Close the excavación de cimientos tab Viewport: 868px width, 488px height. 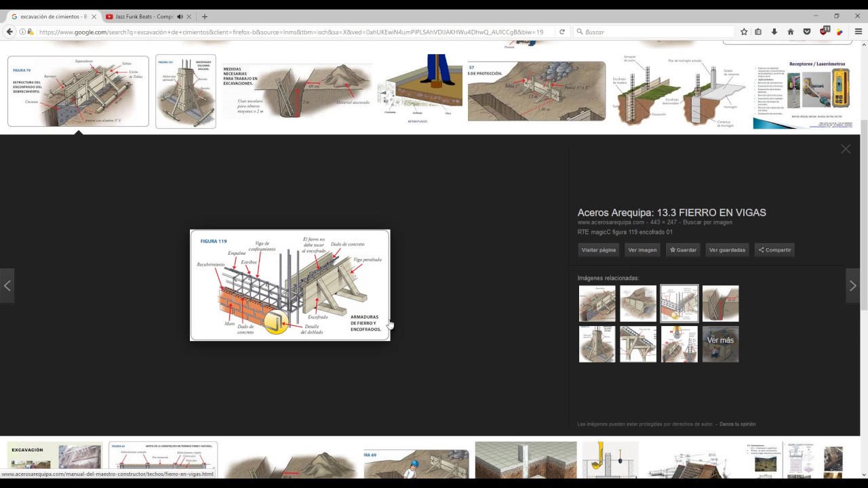click(94, 16)
